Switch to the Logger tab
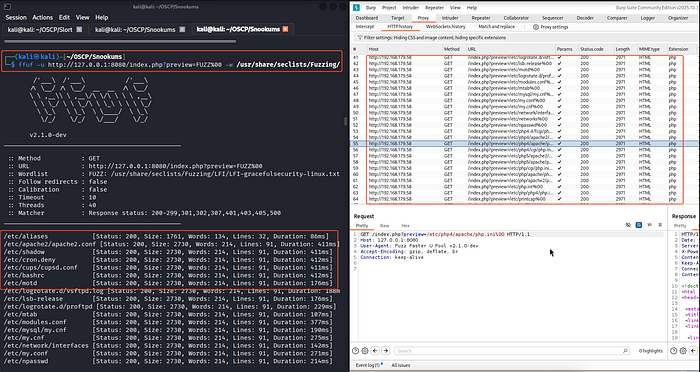 647,18
